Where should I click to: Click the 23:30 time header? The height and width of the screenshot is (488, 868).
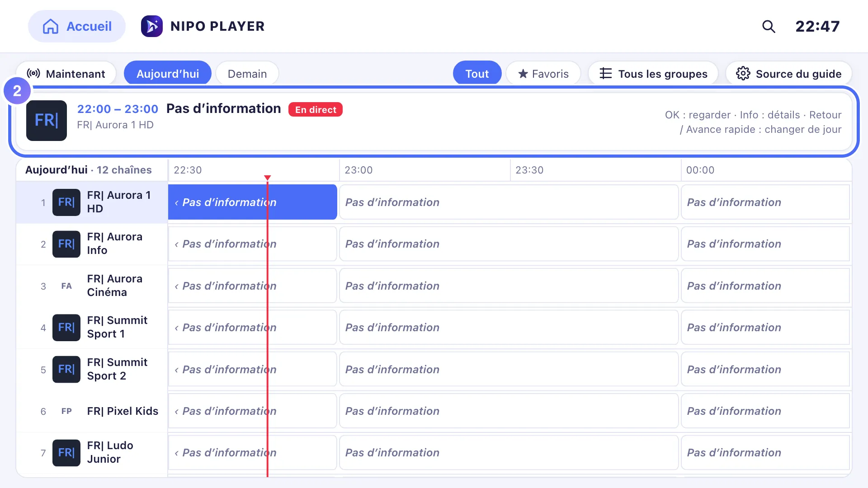tap(529, 170)
